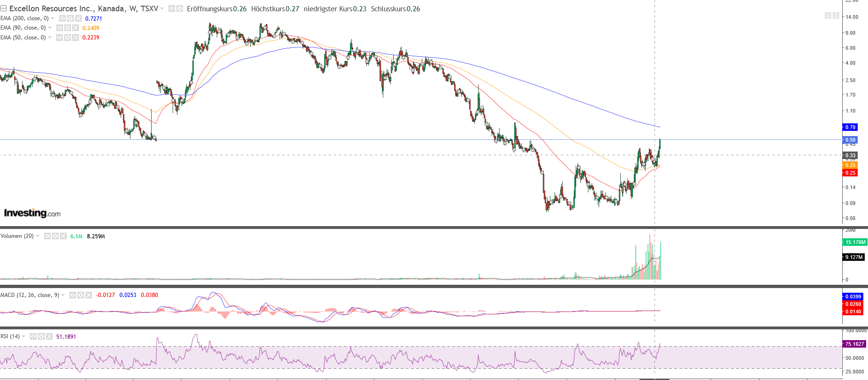The height and width of the screenshot is (380, 868).
Task: Collapse legend with the minus box
Action: (4, 8)
